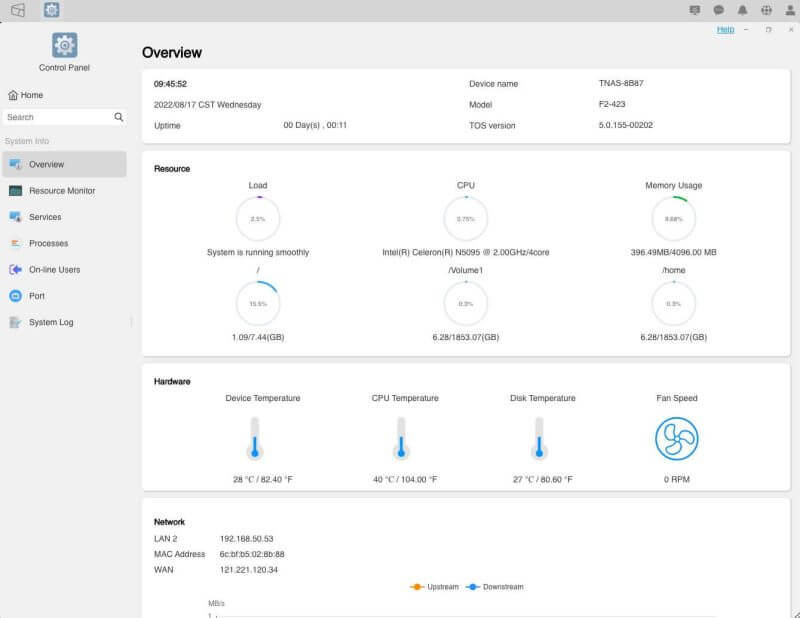The width and height of the screenshot is (800, 618).
Task: Open the desktop view icon in top bar
Action: pyautogui.click(x=18, y=10)
